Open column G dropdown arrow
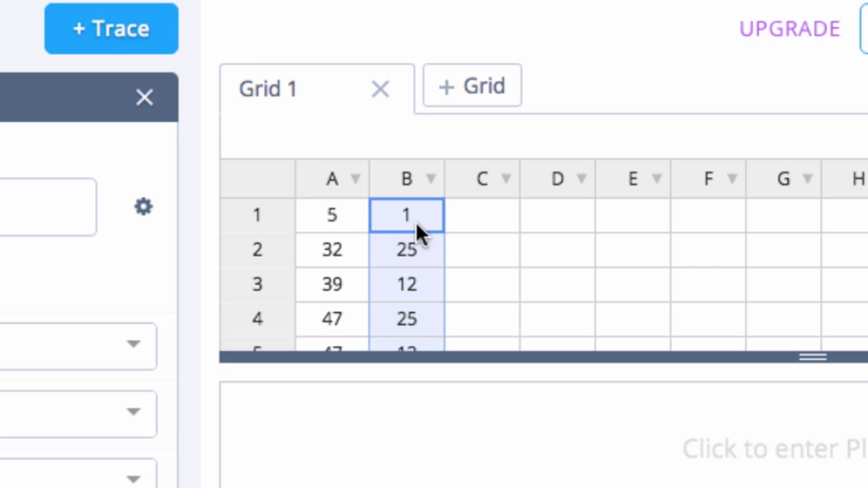 click(x=807, y=179)
